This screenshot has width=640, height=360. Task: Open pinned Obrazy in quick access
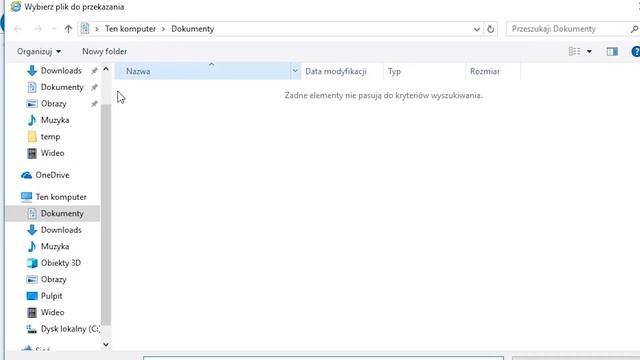(x=53, y=104)
